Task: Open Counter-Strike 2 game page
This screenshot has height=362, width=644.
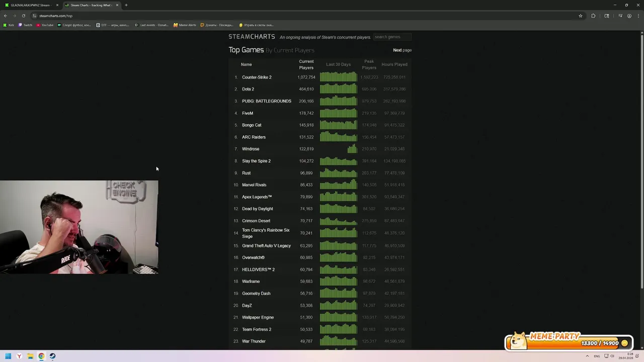Action: point(257,77)
